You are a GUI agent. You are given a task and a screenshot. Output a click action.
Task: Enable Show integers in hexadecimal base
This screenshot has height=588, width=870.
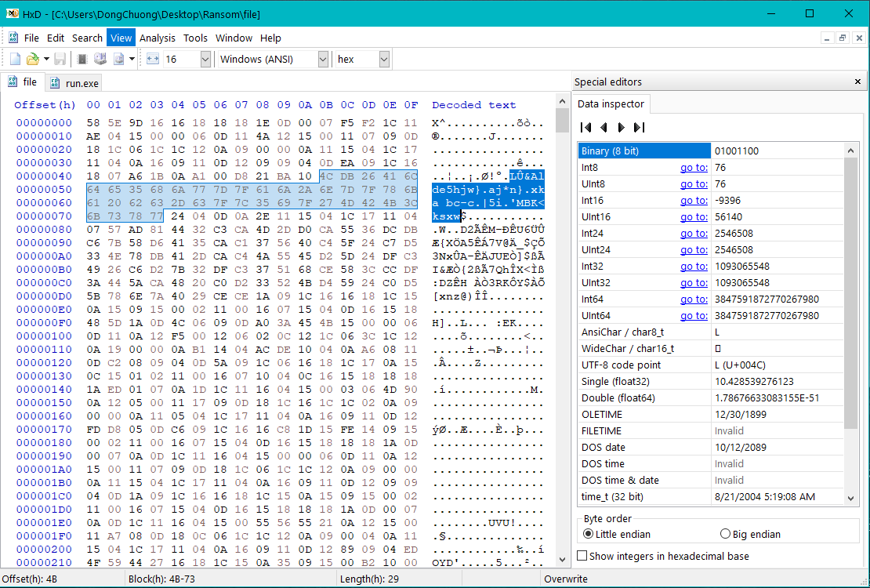pos(582,556)
